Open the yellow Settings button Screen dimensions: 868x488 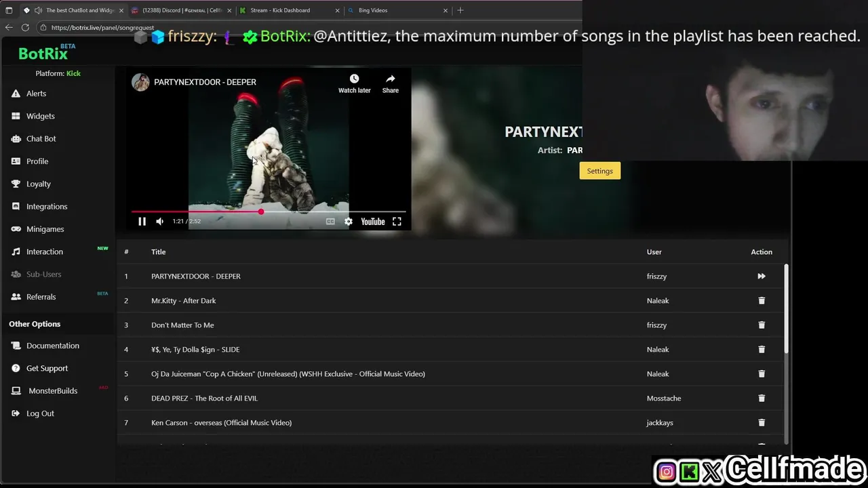click(x=599, y=171)
